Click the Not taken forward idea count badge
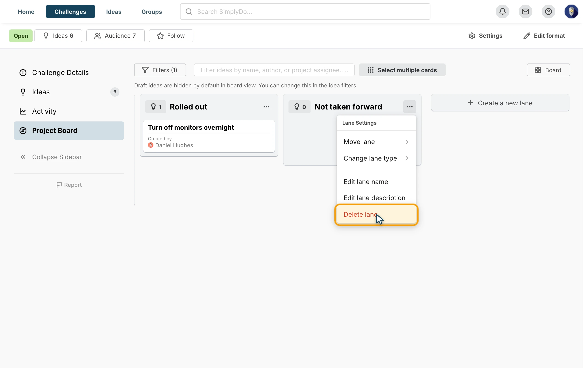 (x=299, y=106)
